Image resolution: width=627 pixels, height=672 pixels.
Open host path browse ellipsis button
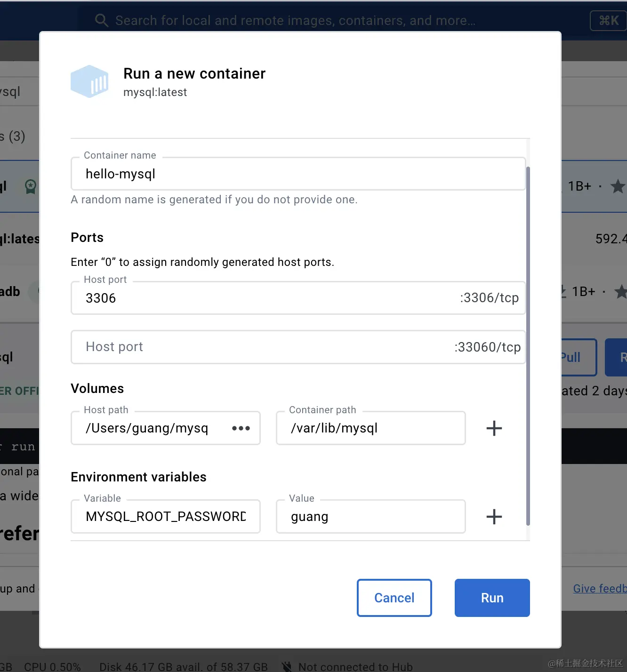241,428
